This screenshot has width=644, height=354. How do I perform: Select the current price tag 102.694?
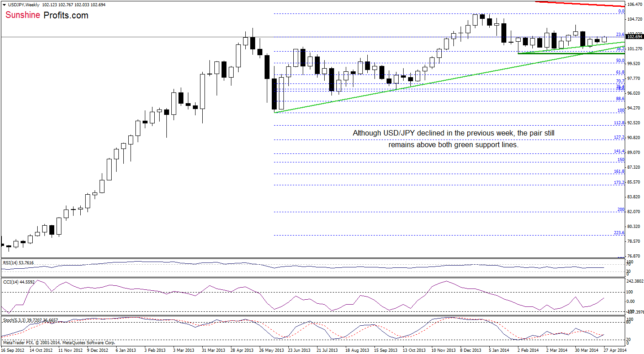tap(634, 37)
